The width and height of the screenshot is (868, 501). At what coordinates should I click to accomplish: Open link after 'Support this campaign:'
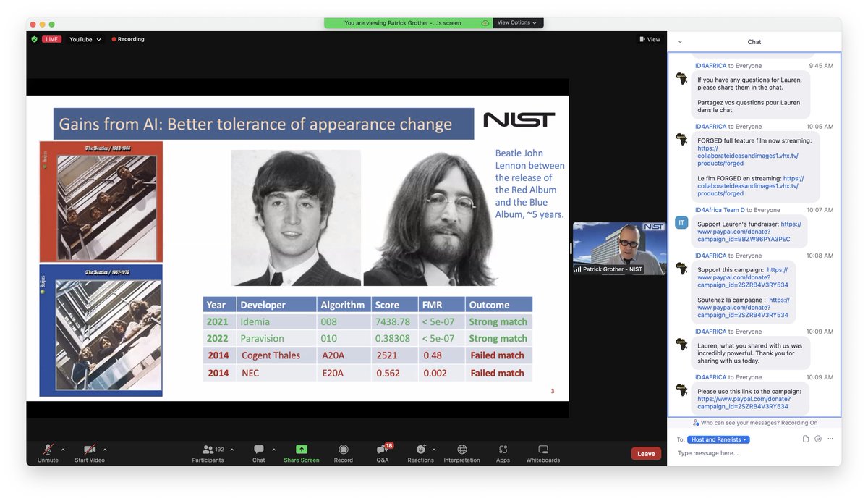coord(743,277)
